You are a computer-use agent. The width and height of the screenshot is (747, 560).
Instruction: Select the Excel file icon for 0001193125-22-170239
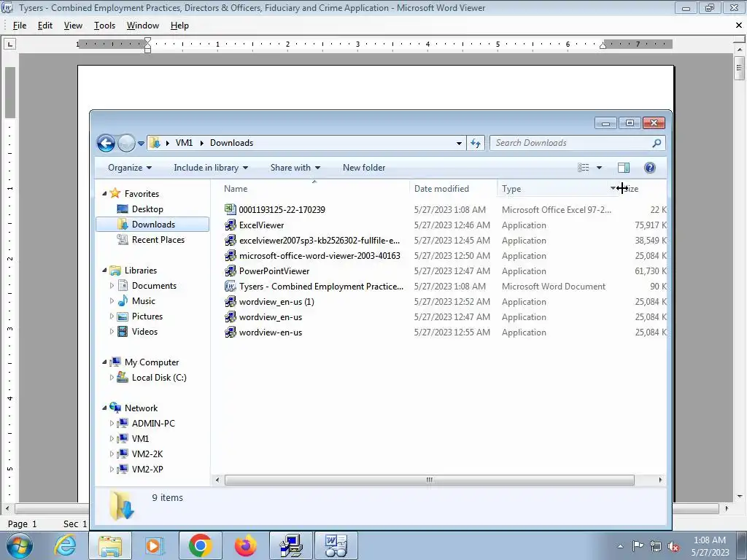click(230, 209)
